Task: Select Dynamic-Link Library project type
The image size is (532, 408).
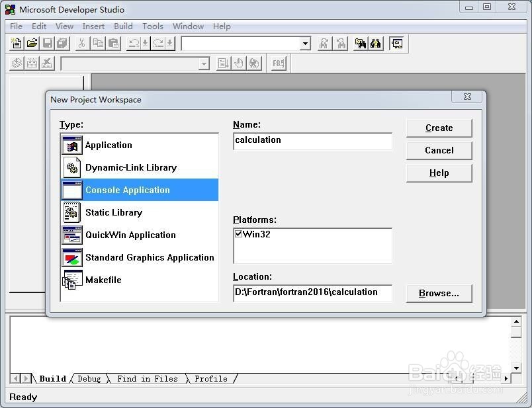Action: pos(140,167)
